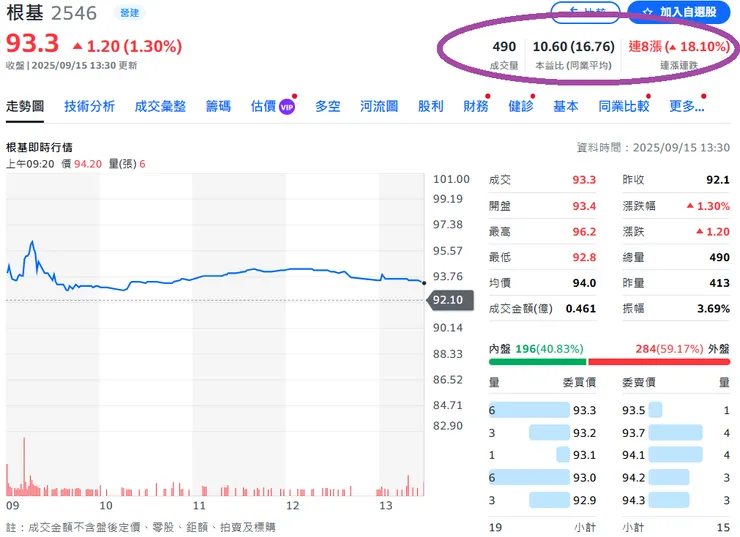The image size is (740, 537).
Task: Click the 振幅 3.69% value
Action: (714, 309)
